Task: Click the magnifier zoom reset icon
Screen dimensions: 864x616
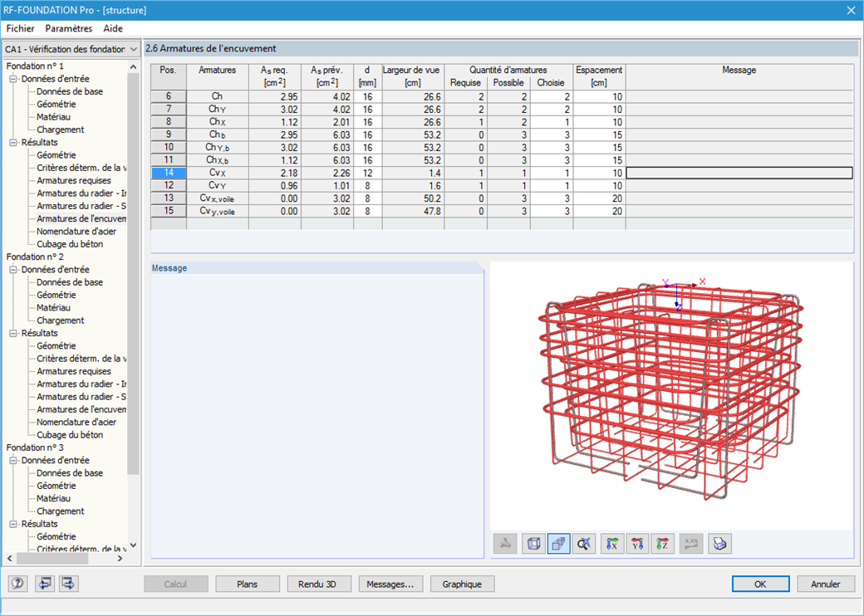Action: tap(584, 544)
